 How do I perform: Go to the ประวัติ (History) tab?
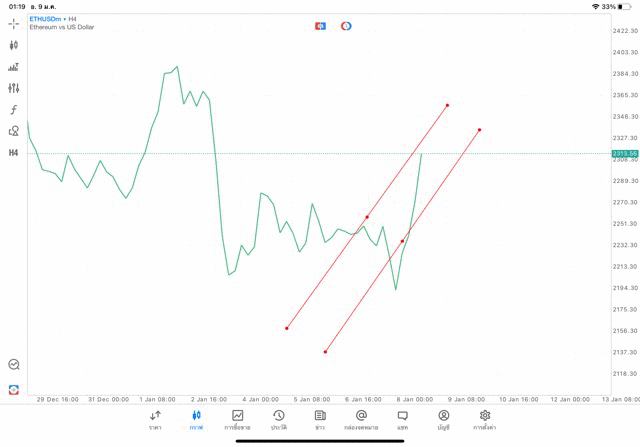[x=279, y=420]
